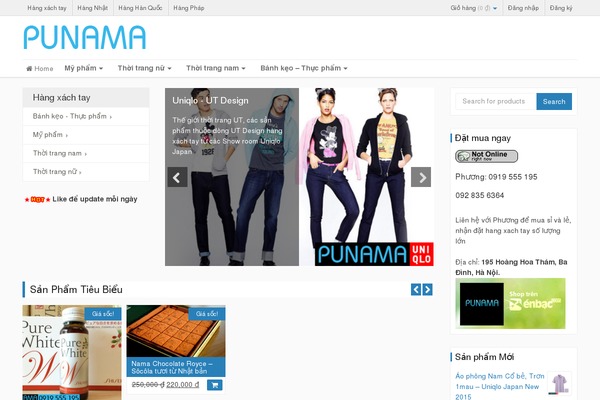This screenshot has width=600, height=400.
Task: Open Áo phông Nam Cổ bẻ product link
Action: pos(499,386)
